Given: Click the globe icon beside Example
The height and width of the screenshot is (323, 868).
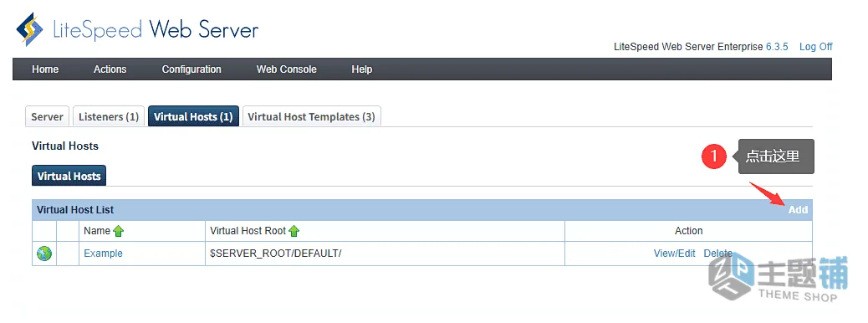Looking at the screenshot, I should (44, 254).
